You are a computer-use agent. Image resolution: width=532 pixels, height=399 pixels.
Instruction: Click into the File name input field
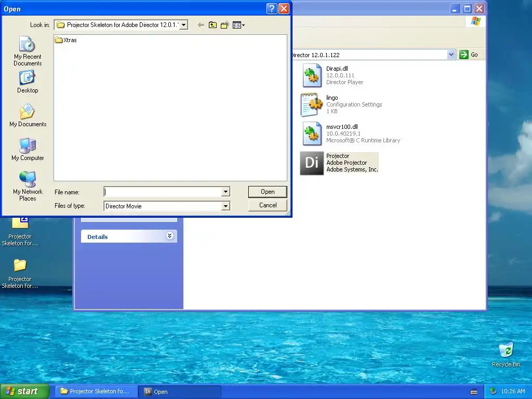[163, 192]
